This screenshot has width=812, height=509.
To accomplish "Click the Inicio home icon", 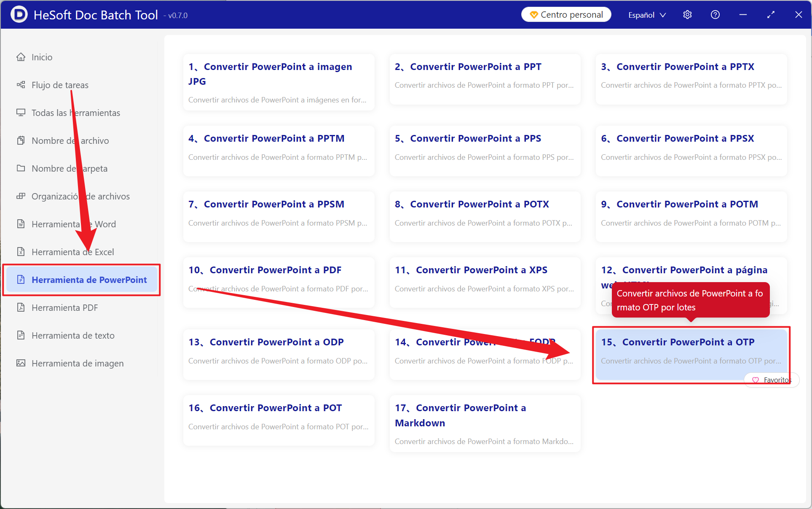I will [21, 57].
